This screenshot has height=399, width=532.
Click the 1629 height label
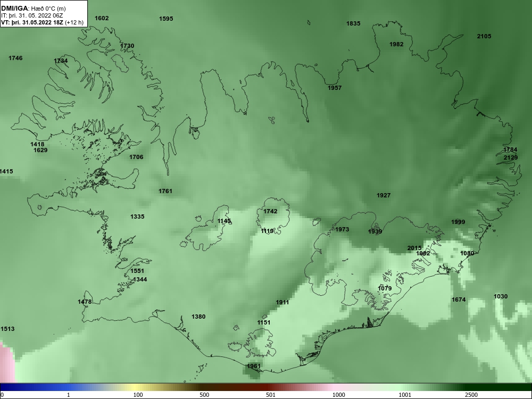click(x=41, y=150)
